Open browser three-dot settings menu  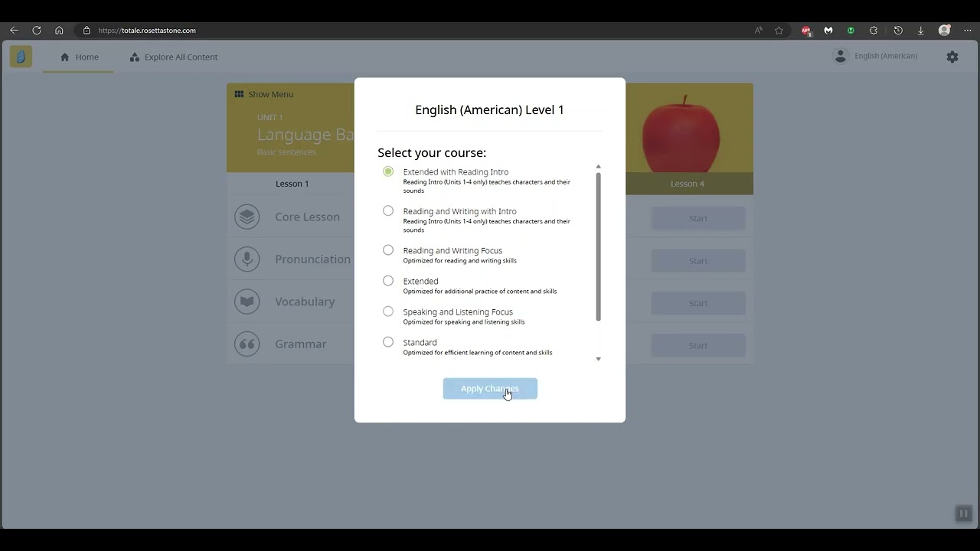pos(968,31)
